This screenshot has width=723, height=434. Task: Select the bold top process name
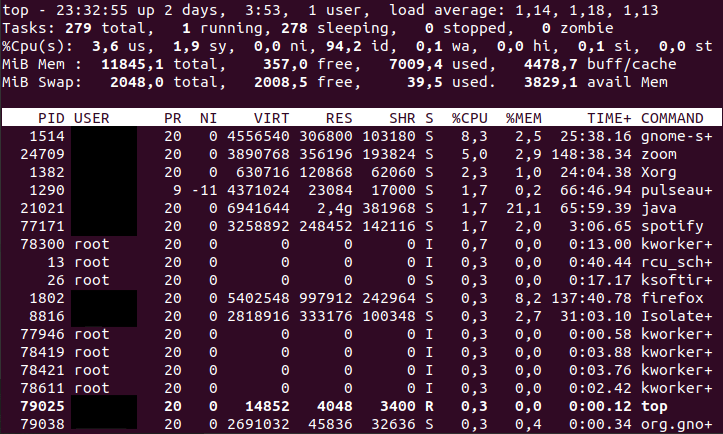(654, 406)
